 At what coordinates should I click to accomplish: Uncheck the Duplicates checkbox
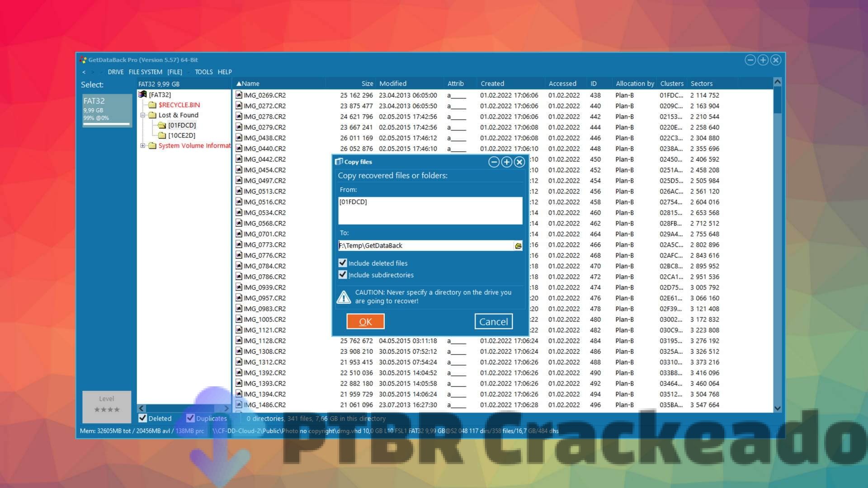(x=190, y=418)
